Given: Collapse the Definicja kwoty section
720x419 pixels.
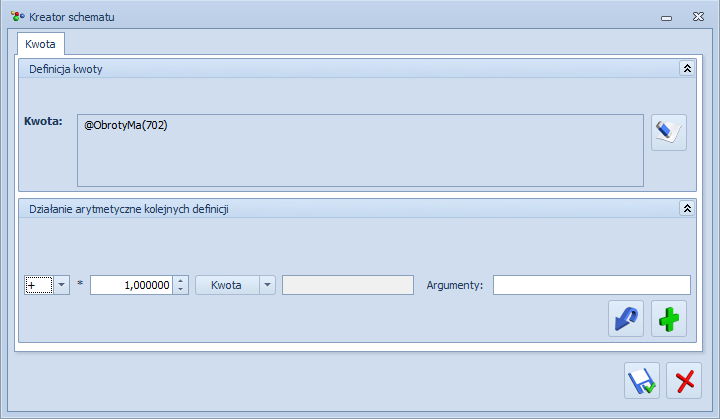Looking at the screenshot, I should [687, 68].
